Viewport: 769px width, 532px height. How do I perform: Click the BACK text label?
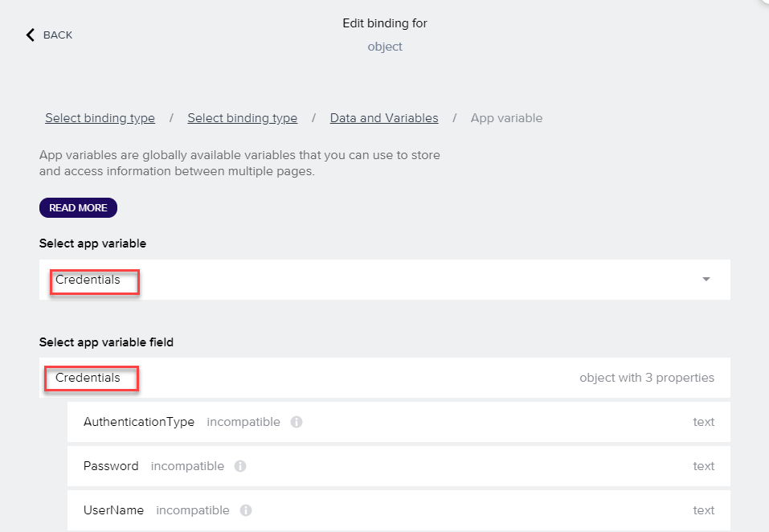point(58,35)
